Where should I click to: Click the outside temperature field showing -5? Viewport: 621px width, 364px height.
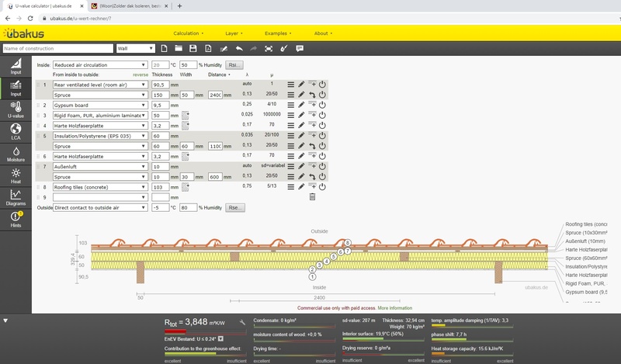161,207
